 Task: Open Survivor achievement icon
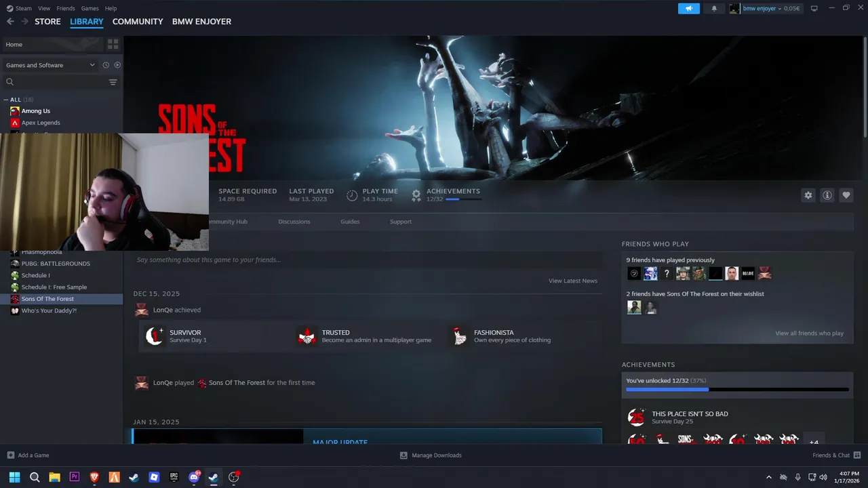click(x=155, y=336)
